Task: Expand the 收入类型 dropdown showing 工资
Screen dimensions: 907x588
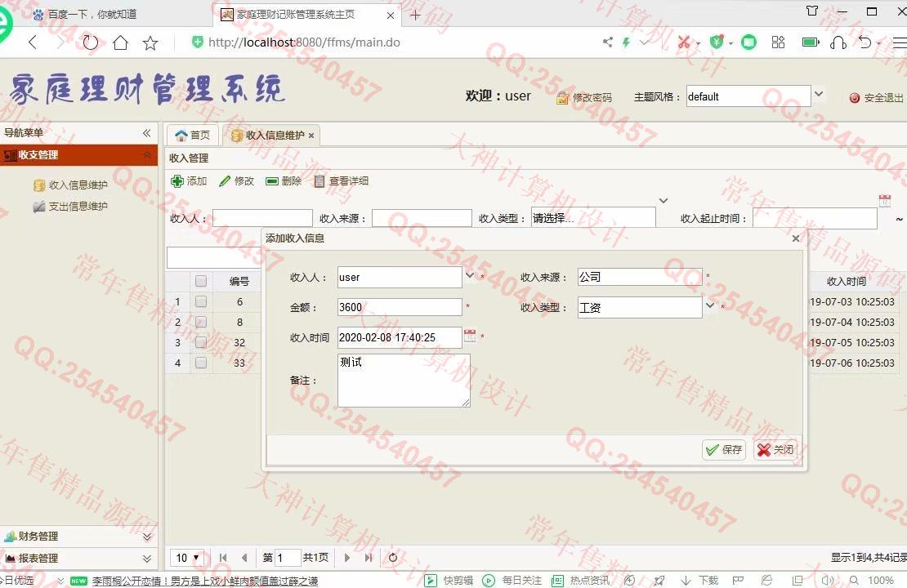Action: pyautogui.click(x=710, y=305)
